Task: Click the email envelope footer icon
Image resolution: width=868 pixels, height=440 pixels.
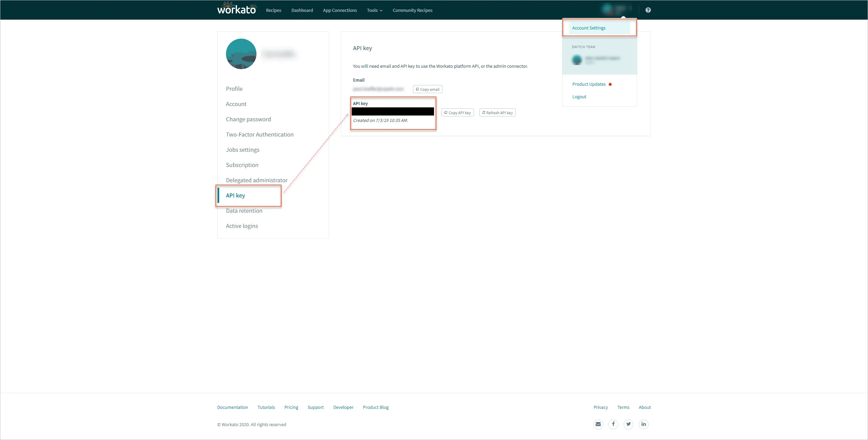Action: click(598, 424)
